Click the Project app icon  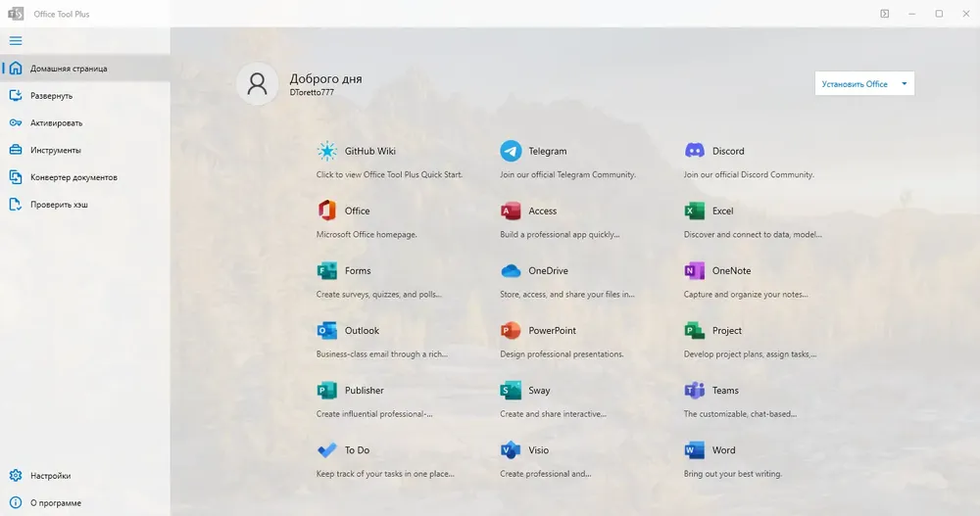coord(695,331)
